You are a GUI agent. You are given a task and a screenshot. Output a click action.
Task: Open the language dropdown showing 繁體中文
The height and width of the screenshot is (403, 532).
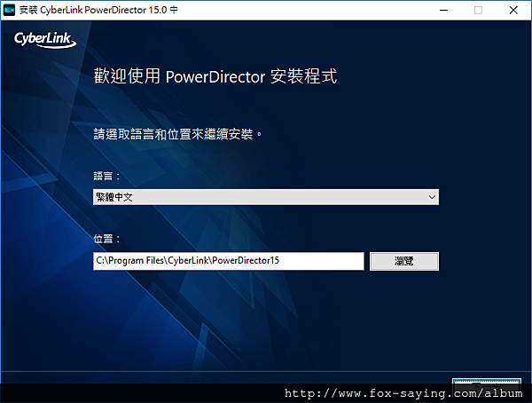click(266, 197)
